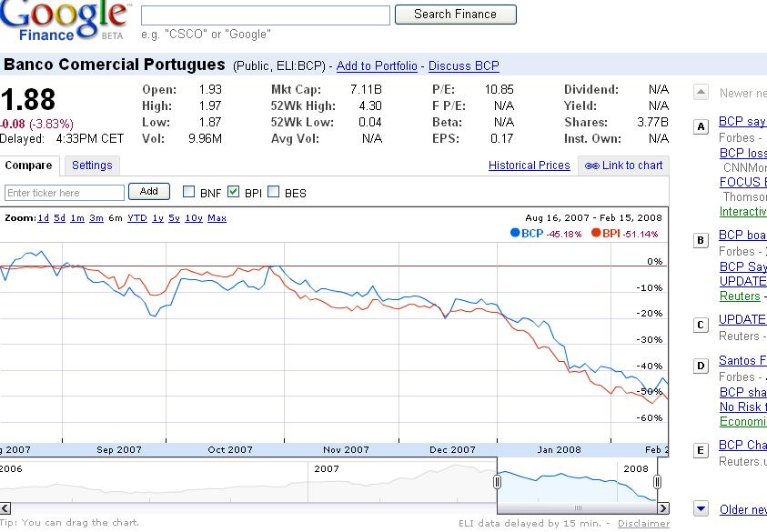Select news marker E
Viewport: 767px width, 532px height.
click(701, 450)
